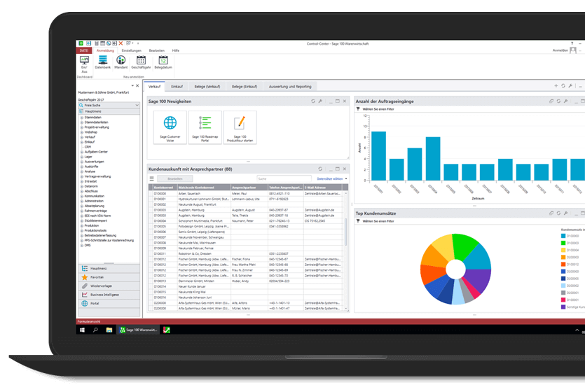Viewport: 585px width, 392px height.
Task: Click the Suche field in Kundenauskunft
Action: coord(284,179)
